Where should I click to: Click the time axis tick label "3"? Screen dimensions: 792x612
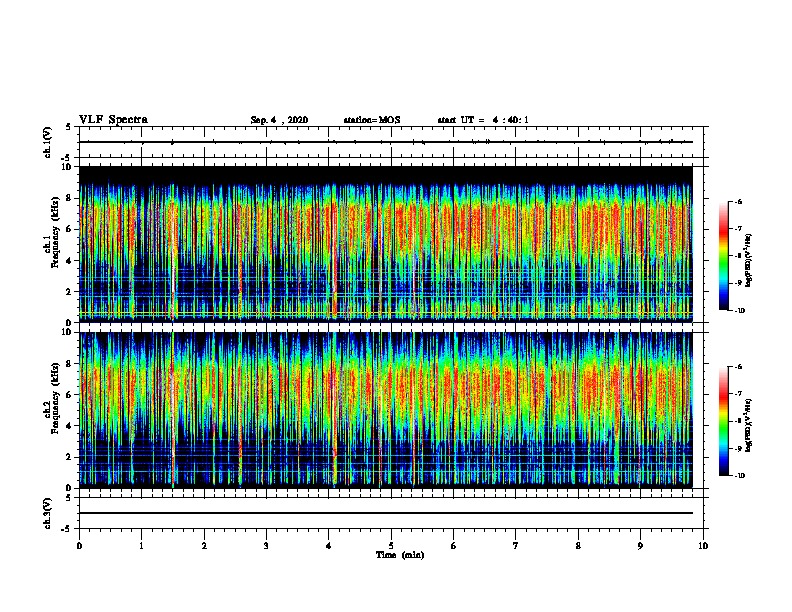(x=266, y=546)
